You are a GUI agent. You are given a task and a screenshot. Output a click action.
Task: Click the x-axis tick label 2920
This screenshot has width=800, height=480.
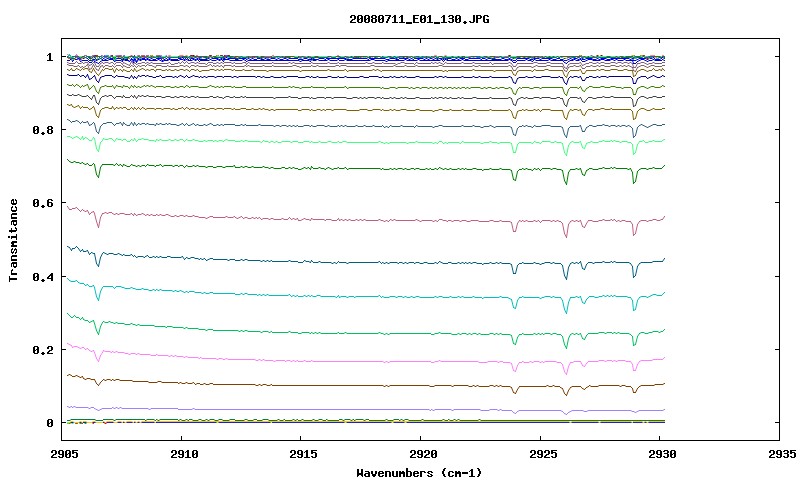[423, 454]
